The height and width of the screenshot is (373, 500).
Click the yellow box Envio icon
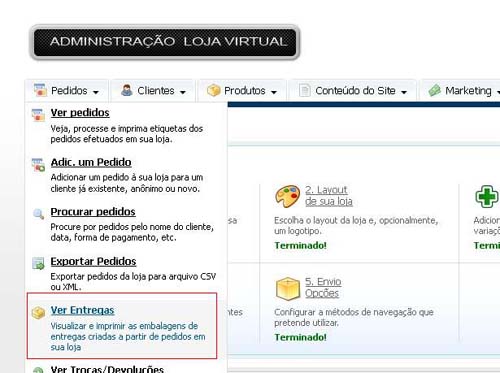point(288,288)
